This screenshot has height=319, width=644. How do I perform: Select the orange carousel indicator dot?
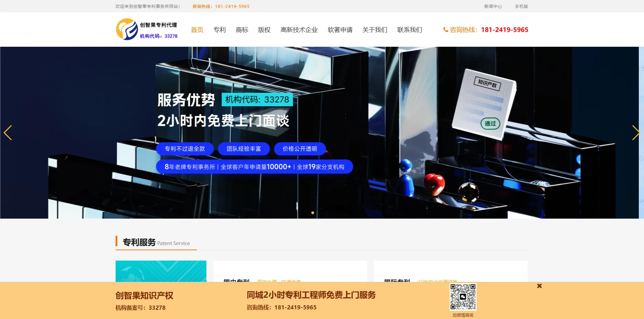click(313, 213)
